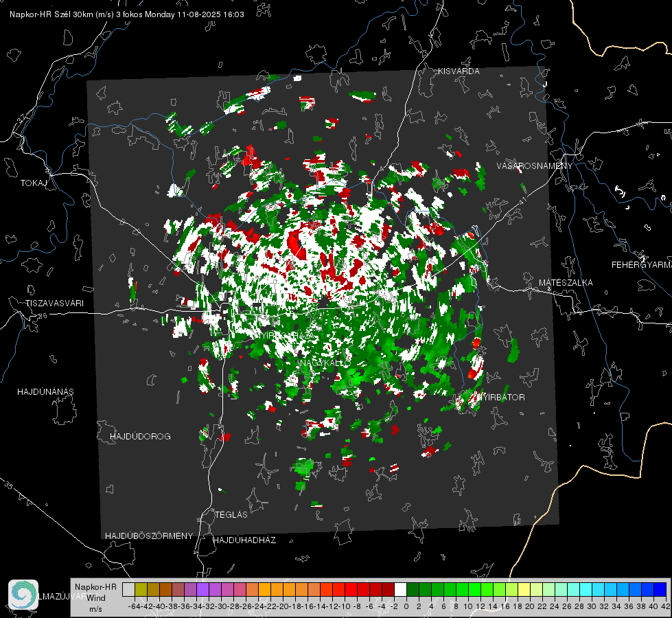Select the dark green swatch between 0 and 2
This screenshot has width=672, height=618.
[413, 589]
